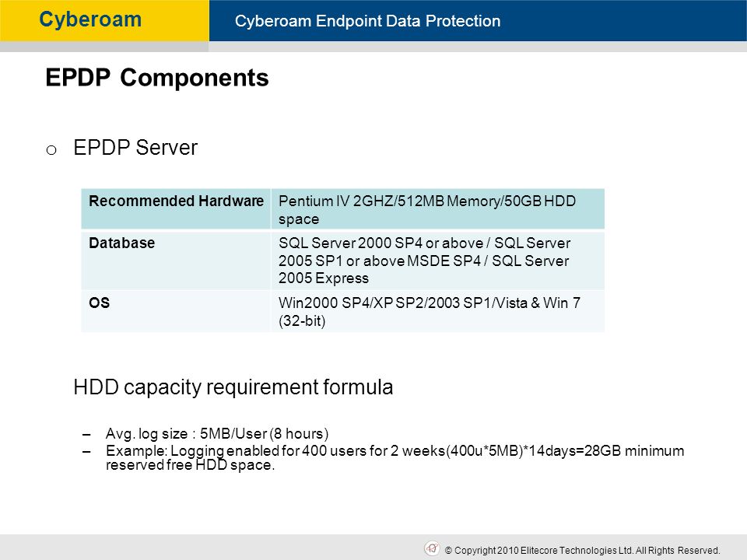The image size is (747, 560).
Task: Click the 'Example: Logging enabled for 400 users' line
Action: (395, 457)
